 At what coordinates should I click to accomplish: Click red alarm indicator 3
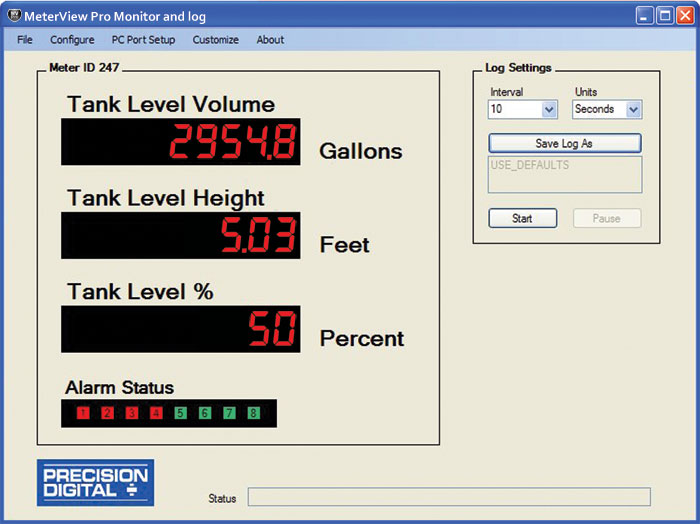point(132,413)
